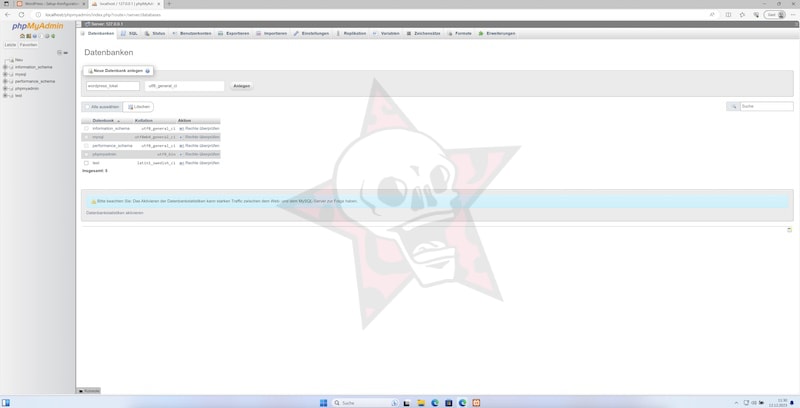Click Datenbankstatistiken aktivieren link
The width and height of the screenshot is (800, 408).
pos(115,213)
